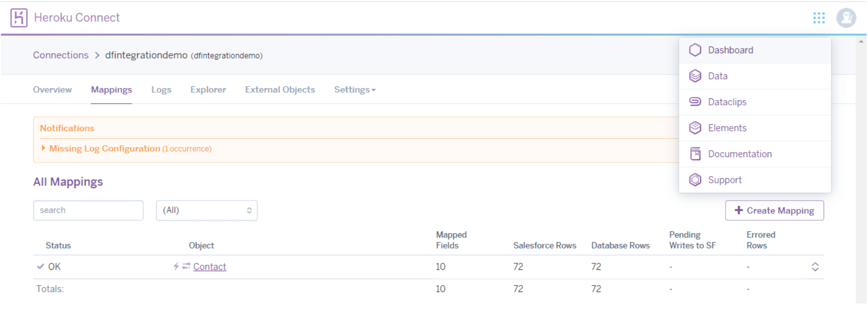
Task: Switch to the Overview tab
Action: [52, 90]
